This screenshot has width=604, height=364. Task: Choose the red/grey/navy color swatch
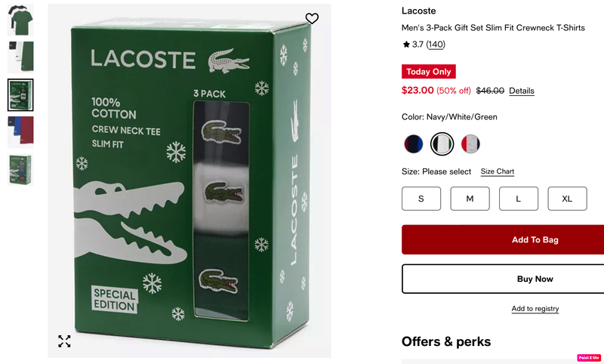click(x=470, y=144)
